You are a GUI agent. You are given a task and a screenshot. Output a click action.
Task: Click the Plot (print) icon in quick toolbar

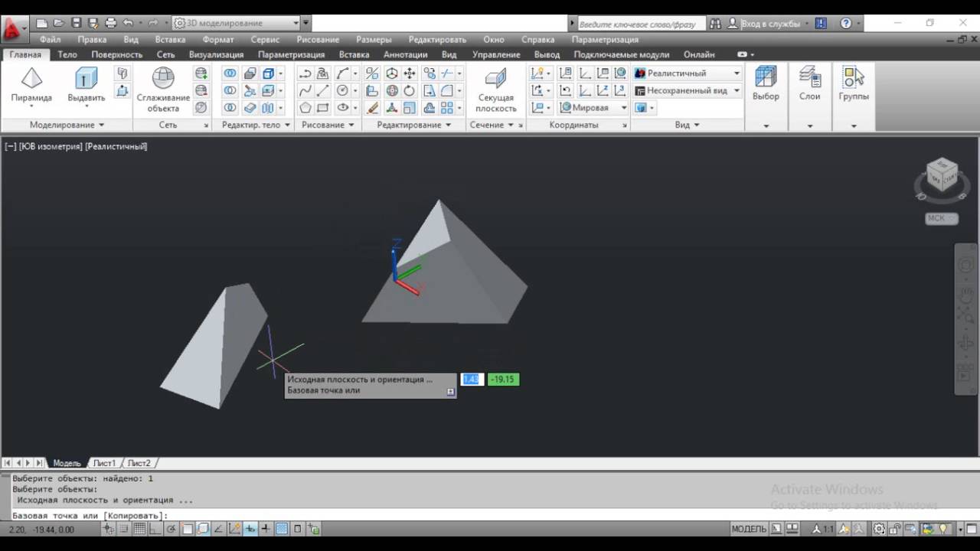point(111,23)
